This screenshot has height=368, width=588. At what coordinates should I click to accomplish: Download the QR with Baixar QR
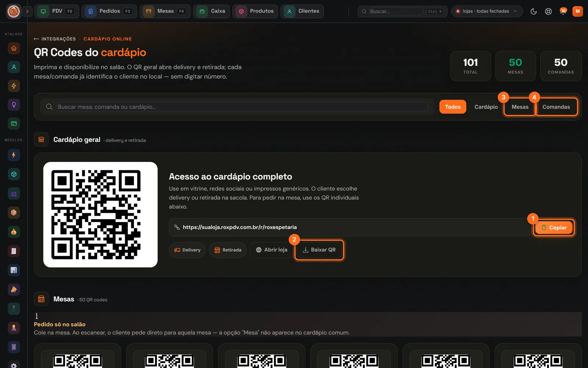tap(319, 250)
